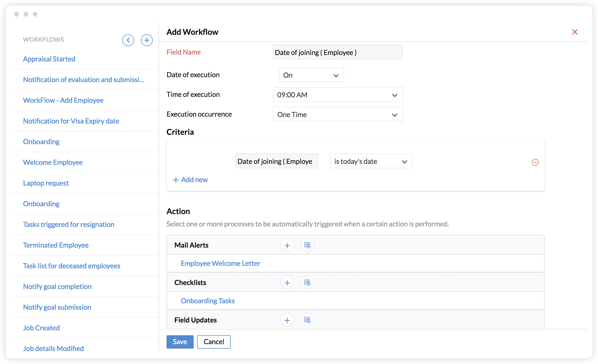This screenshot has width=598, height=364.
Task: Add a new Mail Alert with plus icon
Action: [x=287, y=245]
